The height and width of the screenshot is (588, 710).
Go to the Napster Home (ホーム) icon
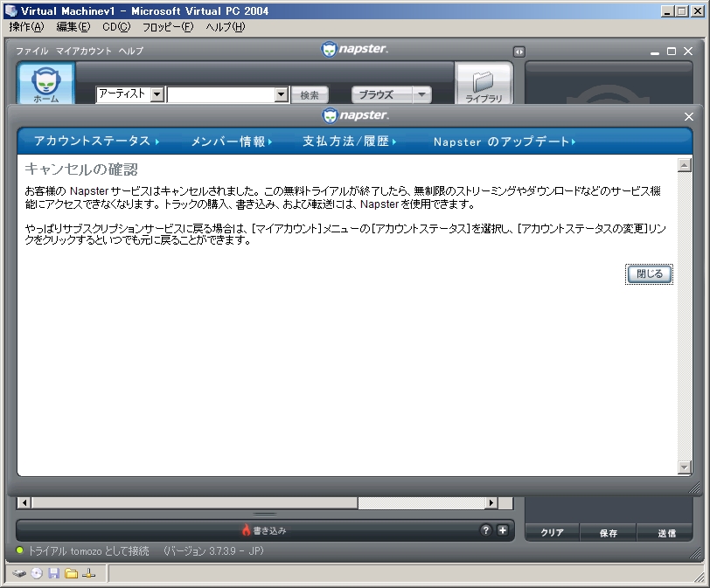point(45,85)
